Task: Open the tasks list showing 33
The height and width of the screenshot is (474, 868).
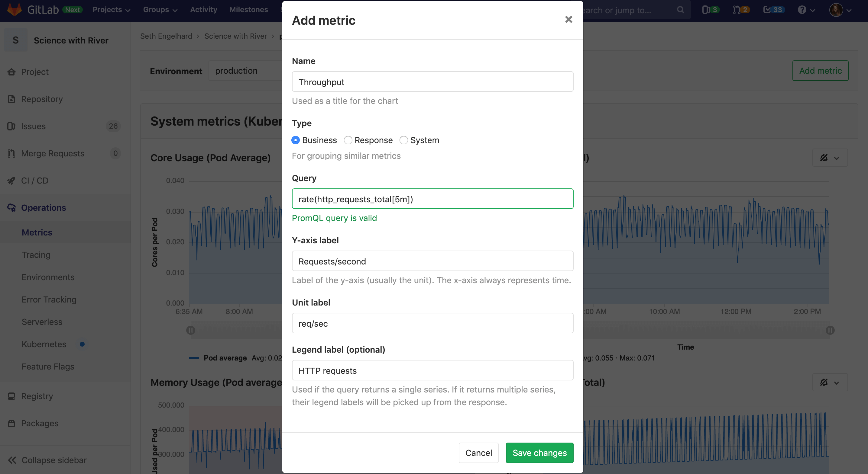Action: pos(772,10)
